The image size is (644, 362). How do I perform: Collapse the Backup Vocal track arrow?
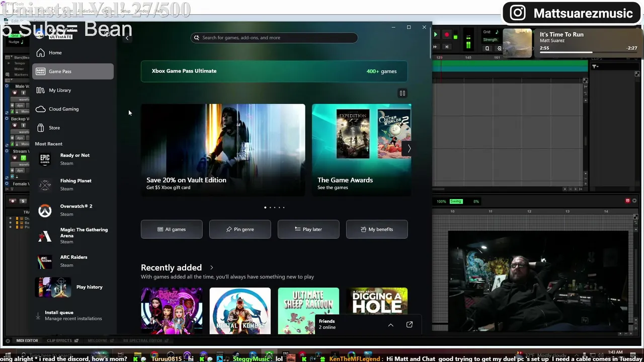click(7, 119)
